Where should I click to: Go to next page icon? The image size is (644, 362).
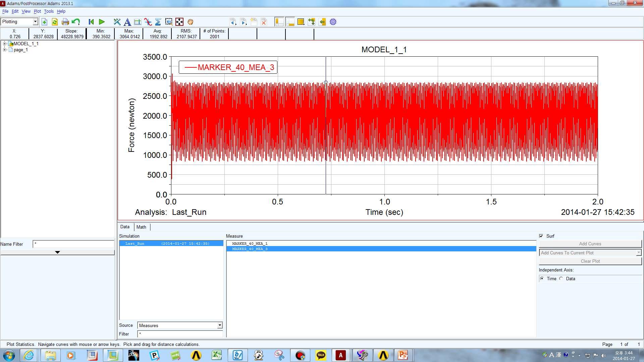[244, 22]
